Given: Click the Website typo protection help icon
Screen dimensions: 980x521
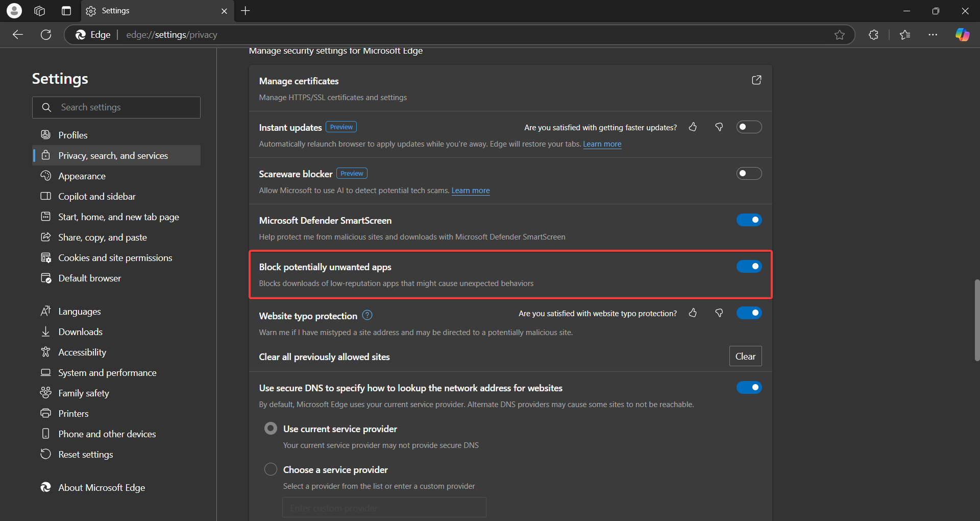Looking at the screenshot, I should [367, 315].
